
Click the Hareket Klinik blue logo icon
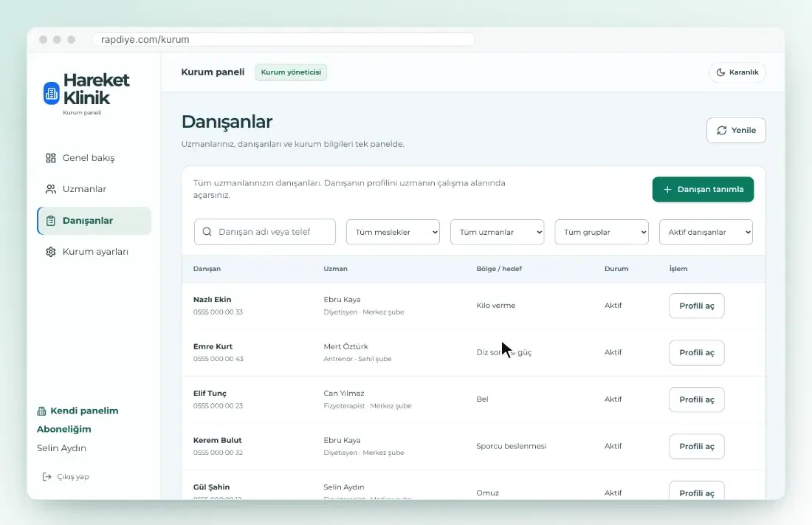[x=51, y=93]
